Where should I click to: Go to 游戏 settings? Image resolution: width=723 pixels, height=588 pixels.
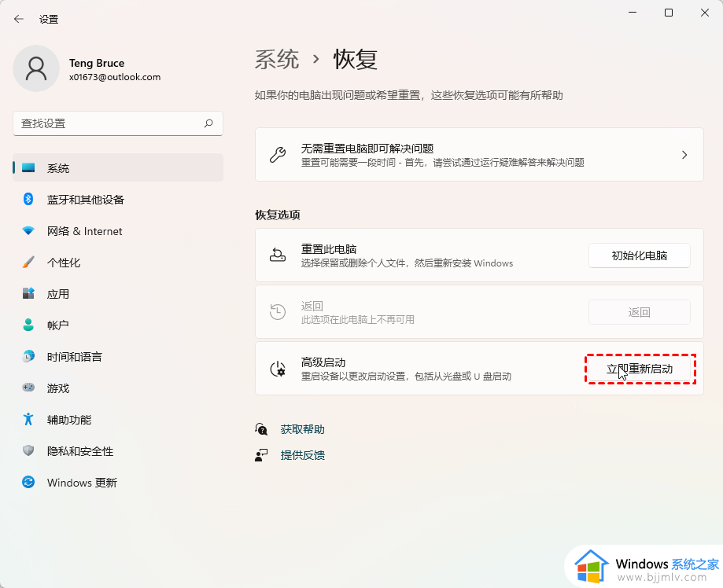[118, 388]
